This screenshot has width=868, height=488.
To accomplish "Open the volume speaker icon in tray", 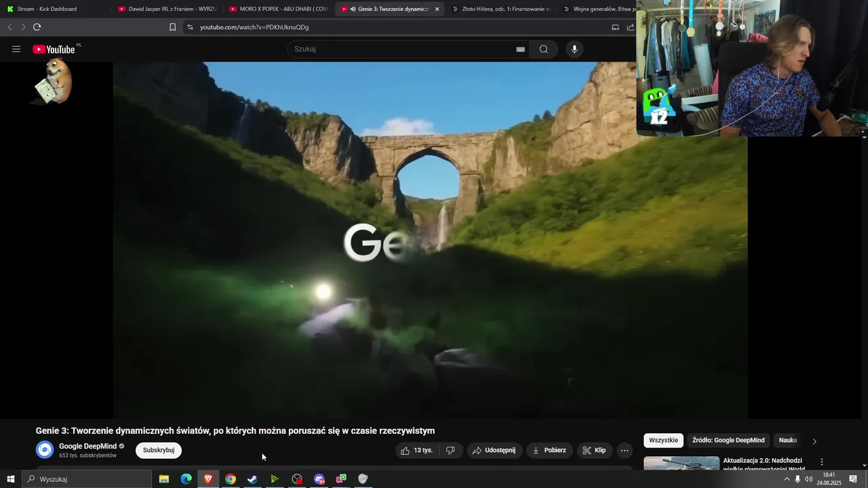I will click(x=808, y=479).
